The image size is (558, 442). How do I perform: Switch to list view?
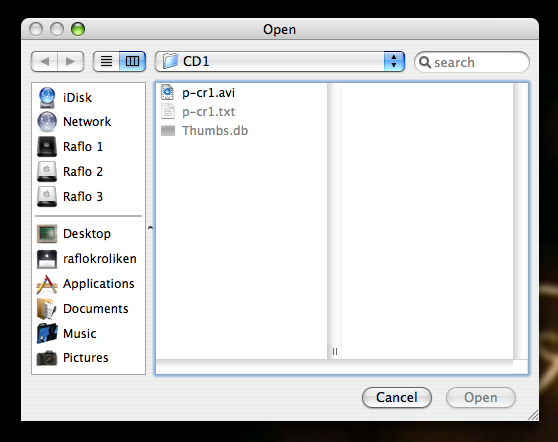[x=106, y=62]
